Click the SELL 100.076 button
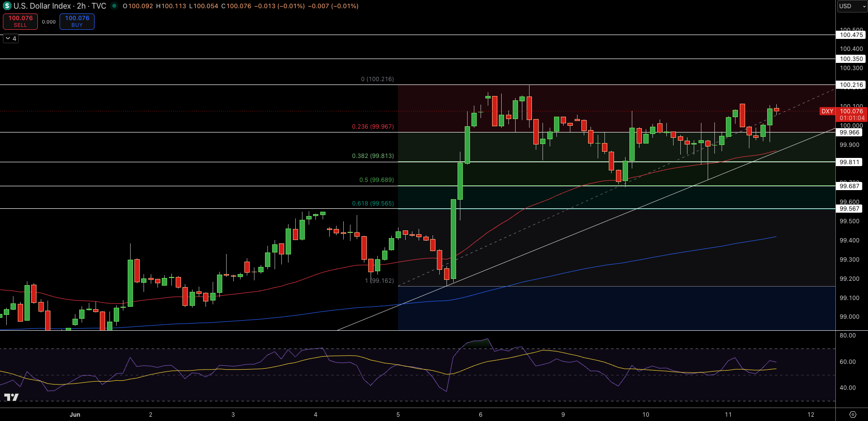868x421 pixels. (x=20, y=22)
